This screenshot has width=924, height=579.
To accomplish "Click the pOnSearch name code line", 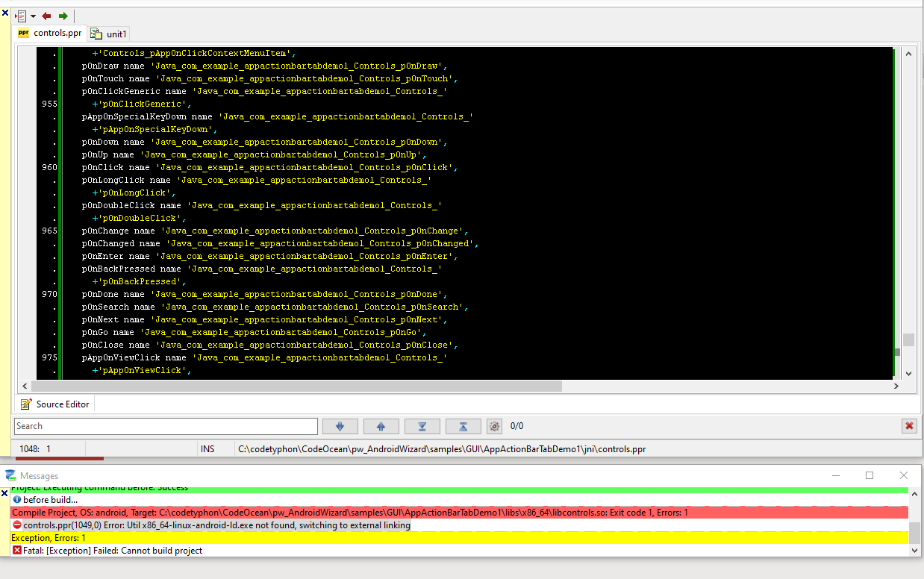I will pos(275,307).
